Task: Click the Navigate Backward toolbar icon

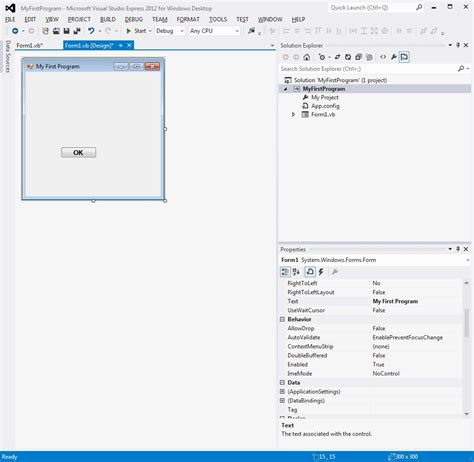Action: [x=15, y=31]
